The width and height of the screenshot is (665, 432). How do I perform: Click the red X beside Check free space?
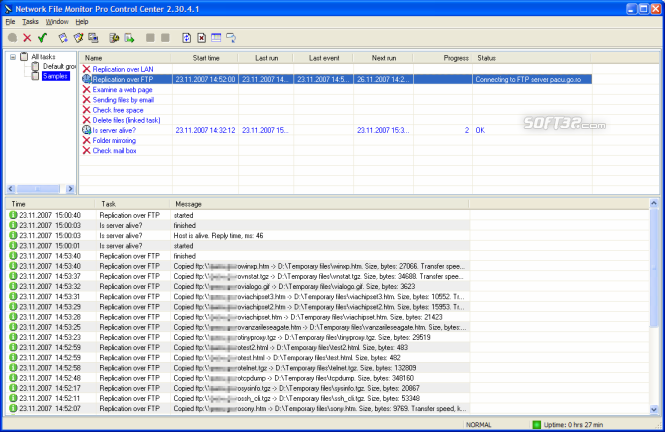click(x=87, y=110)
